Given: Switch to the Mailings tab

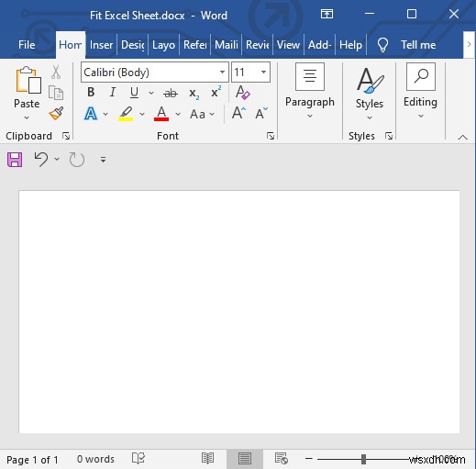Looking at the screenshot, I should click(227, 45).
